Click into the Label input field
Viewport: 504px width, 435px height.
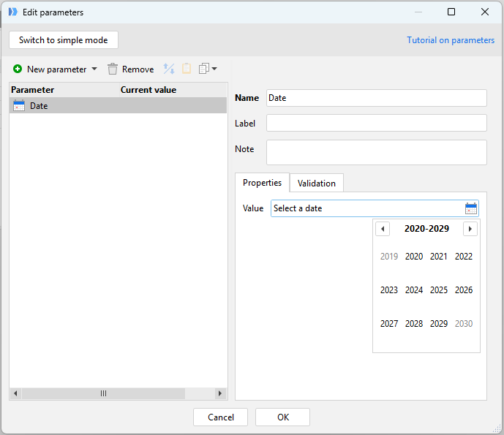pyautogui.click(x=377, y=123)
